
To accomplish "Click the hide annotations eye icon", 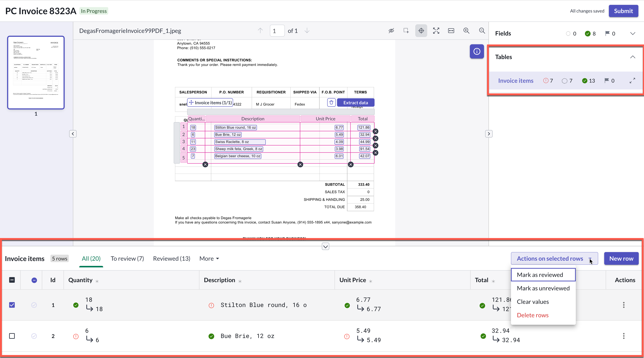I will (x=391, y=31).
